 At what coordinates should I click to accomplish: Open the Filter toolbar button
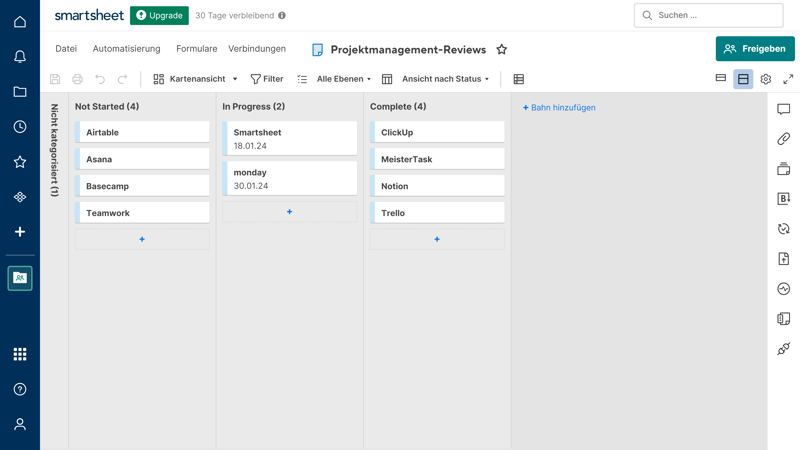point(267,79)
